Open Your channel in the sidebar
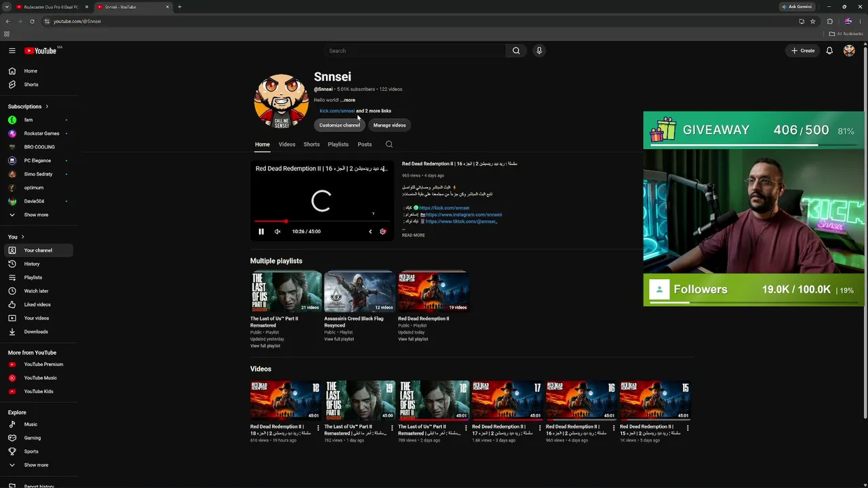This screenshot has height=488, width=868. click(38, 250)
